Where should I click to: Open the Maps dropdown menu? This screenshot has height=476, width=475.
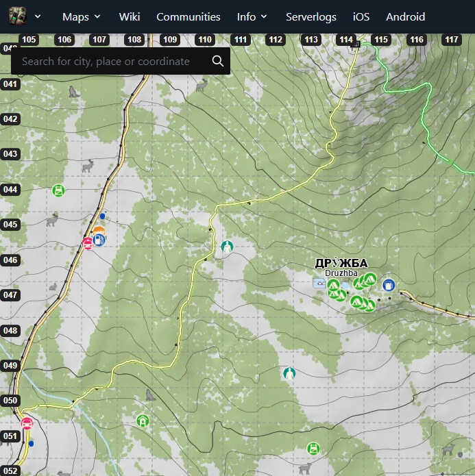[x=81, y=17]
